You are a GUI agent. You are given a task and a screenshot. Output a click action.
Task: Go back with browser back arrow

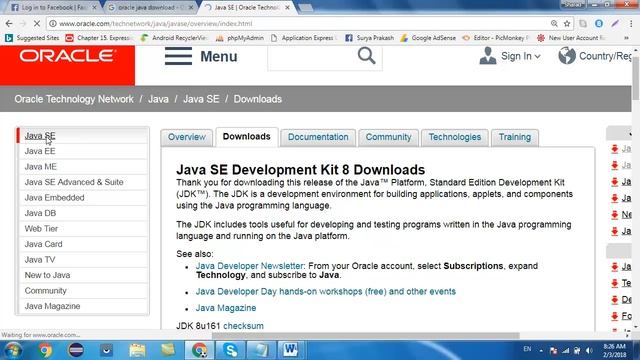pos(9,24)
